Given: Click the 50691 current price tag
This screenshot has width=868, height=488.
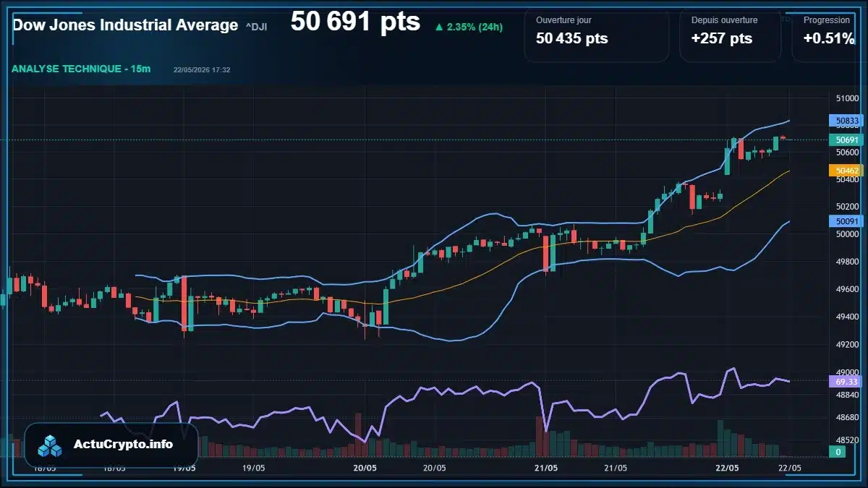Looking at the screenshot, I should tap(846, 140).
